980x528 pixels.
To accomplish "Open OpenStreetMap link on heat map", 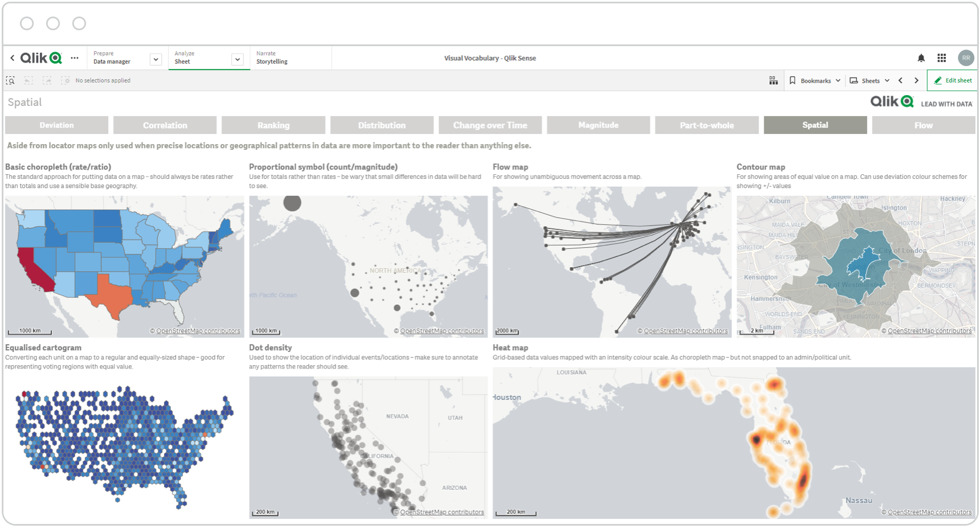I will [x=930, y=512].
